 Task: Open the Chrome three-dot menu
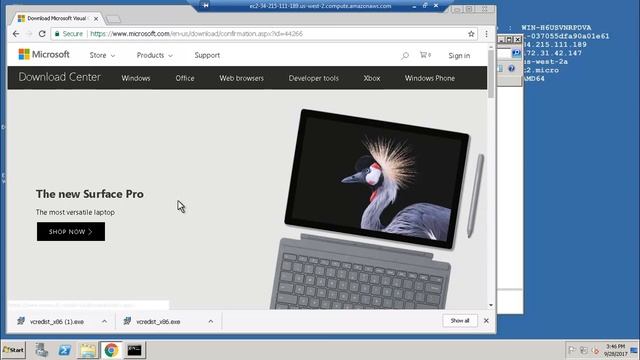coord(486,34)
